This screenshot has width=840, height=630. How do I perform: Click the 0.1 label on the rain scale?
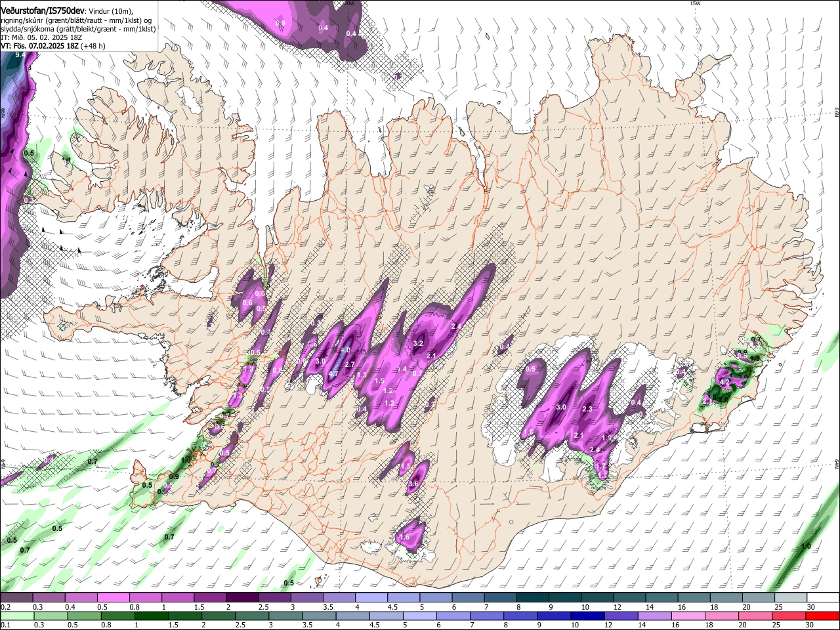(5, 625)
